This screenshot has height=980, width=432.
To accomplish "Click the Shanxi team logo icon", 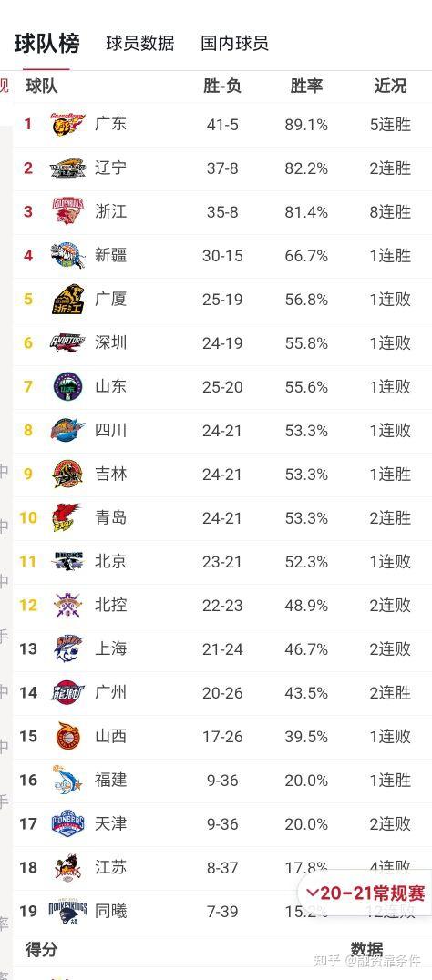I will pyautogui.click(x=67, y=736).
